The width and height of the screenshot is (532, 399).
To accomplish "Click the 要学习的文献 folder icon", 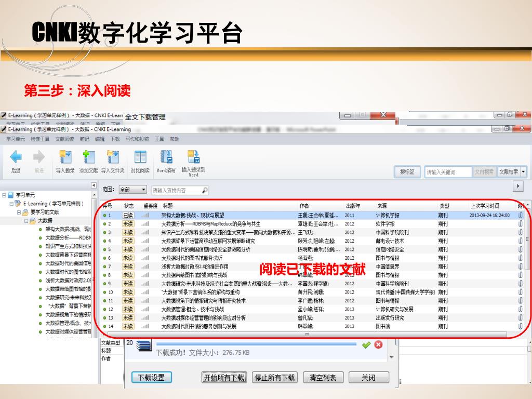I will pos(25,212).
